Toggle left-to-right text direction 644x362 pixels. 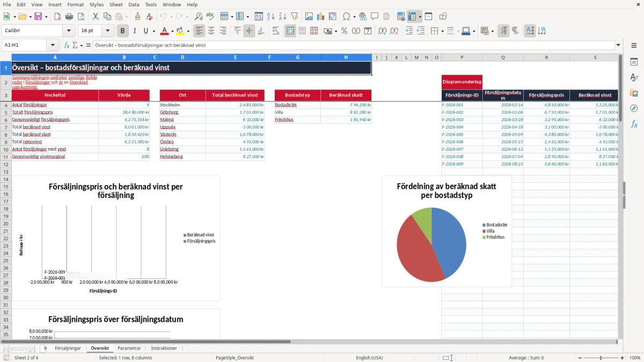point(503,31)
